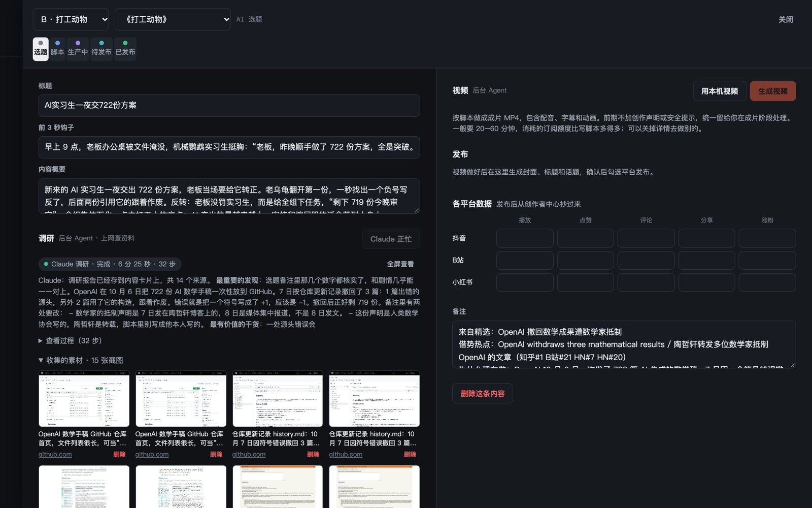This screenshot has height=508, width=812.
Task: Click the 前 3 秒钩子 text field
Action: 229,147
